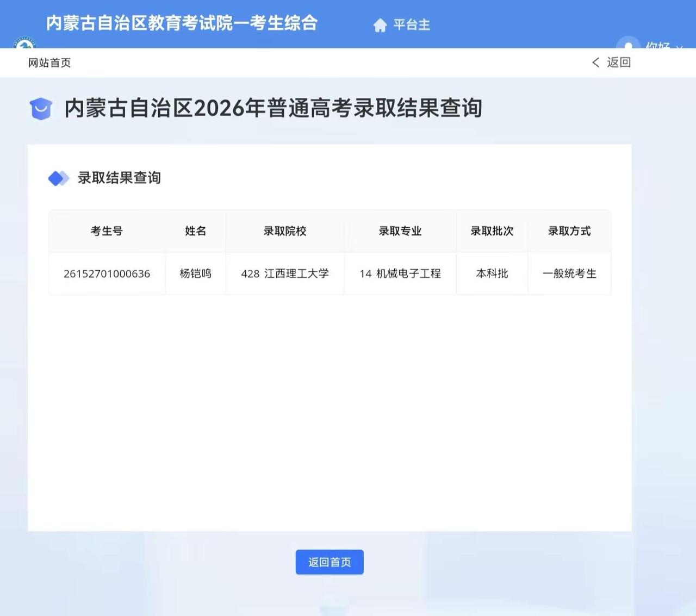Open the 平台主 header menu item
Image resolution: width=696 pixels, height=616 pixels.
point(412,24)
